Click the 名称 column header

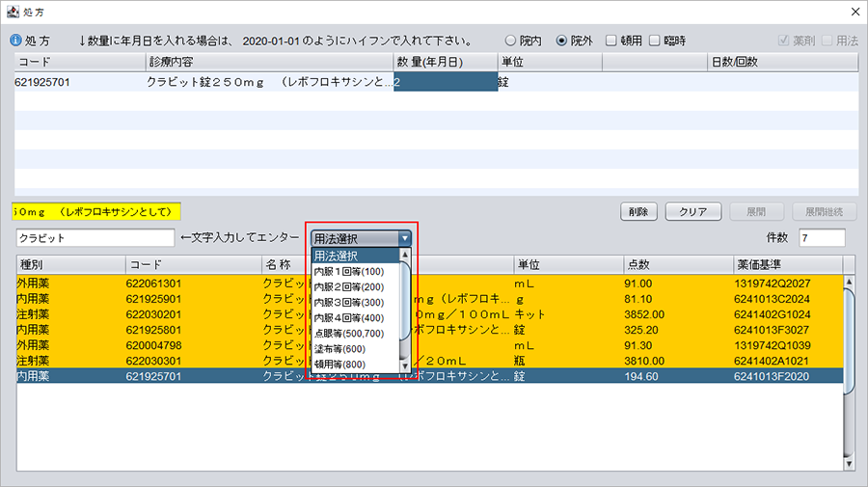click(388, 264)
